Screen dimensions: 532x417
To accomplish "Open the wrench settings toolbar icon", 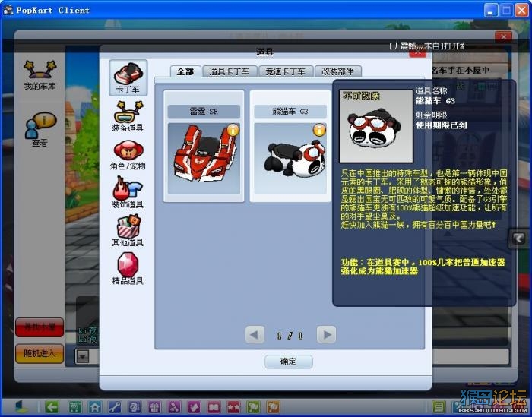I will pyautogui.click(x=115, y=406).
